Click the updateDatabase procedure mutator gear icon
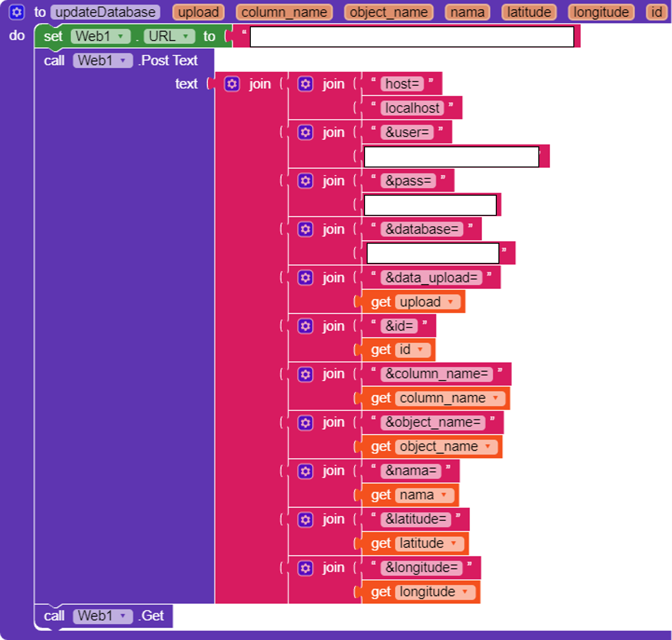Screen dimensions: 672x640 point(16,13)
